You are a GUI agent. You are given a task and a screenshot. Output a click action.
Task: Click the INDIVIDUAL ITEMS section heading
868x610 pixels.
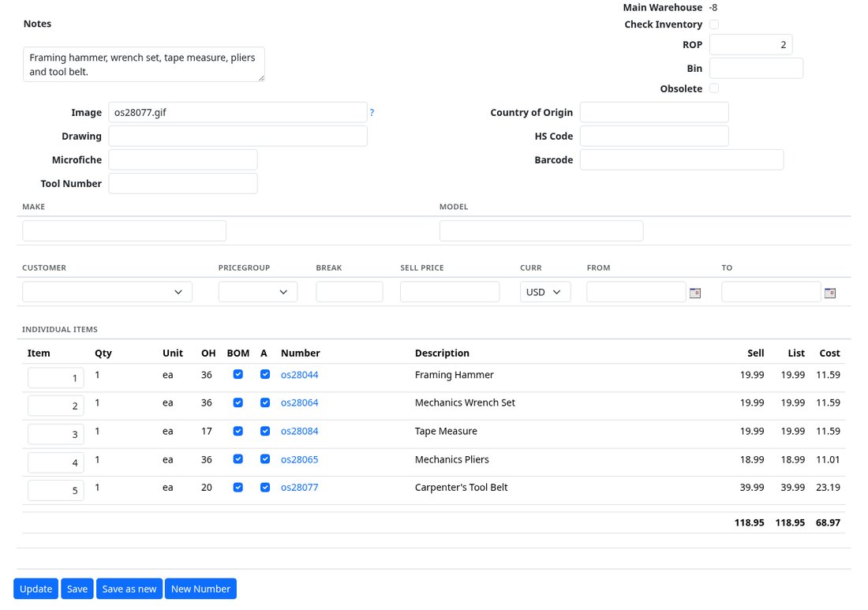tap(60, 329)
